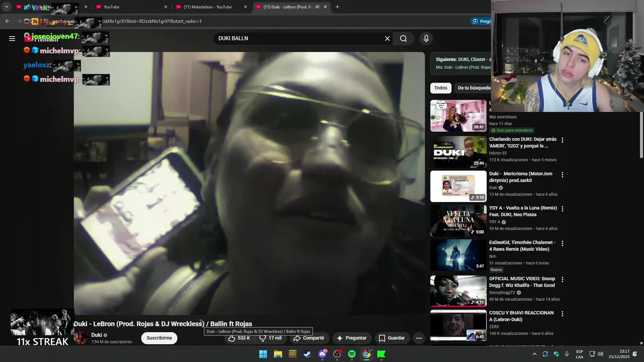The width and height of the screenshot is (644, 362).
Task: Click the Compartir share button
Action: point(308,338)
